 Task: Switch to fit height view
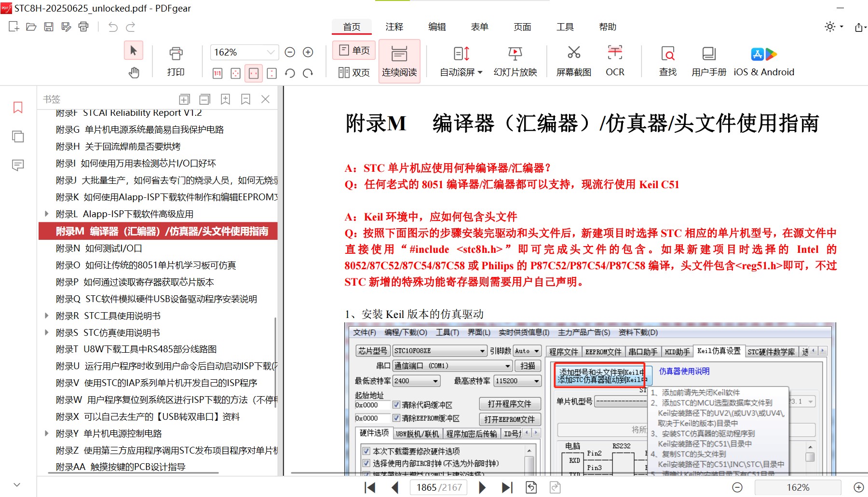[x=272, y=73]
